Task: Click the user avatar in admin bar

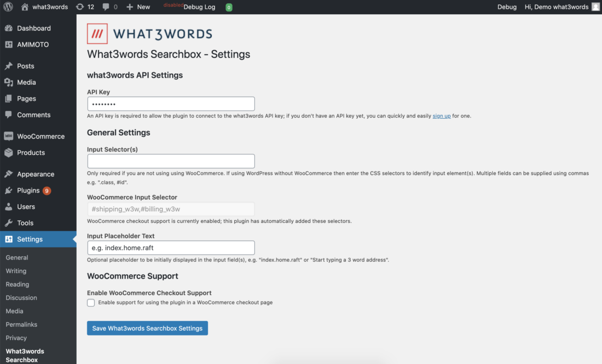Action: (x=595, y=7)
